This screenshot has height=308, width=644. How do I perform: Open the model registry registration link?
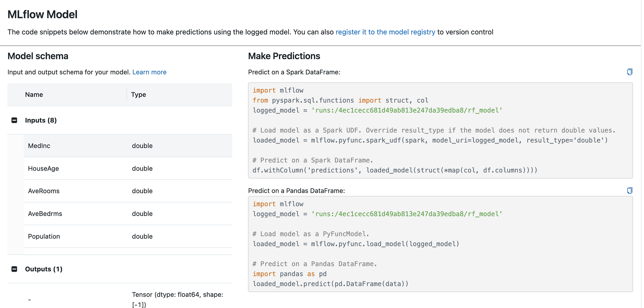click(x=385, y=32)
